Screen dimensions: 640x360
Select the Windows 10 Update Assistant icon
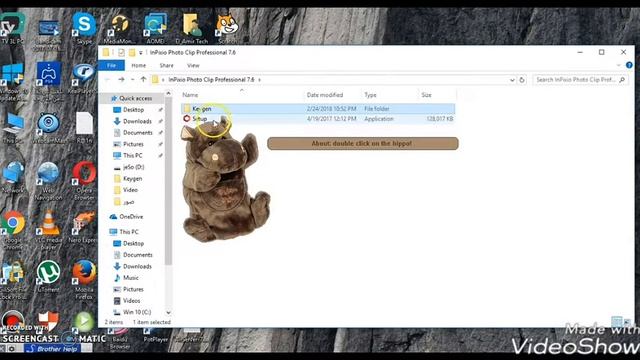[x=13, y=81]
